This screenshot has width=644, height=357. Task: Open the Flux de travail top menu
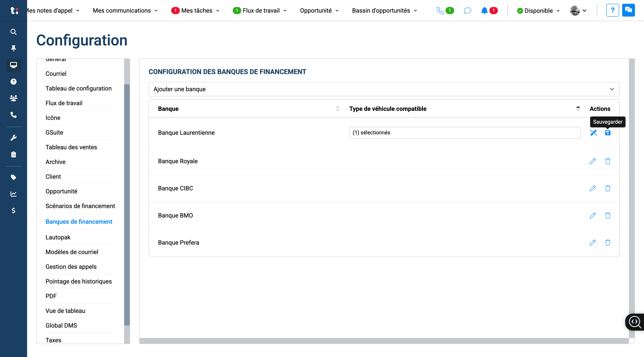pos(260,11)
